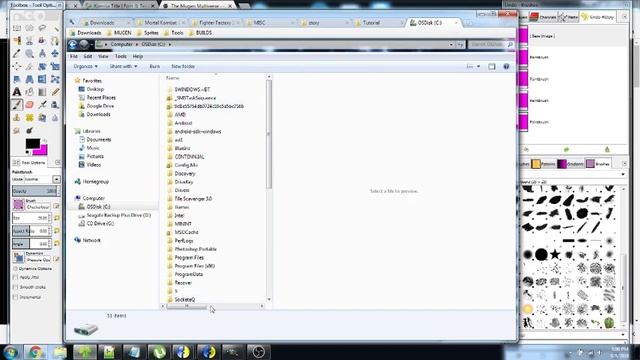The width and height of the screenshot is (640, 360).
Task: Click the Opacity slider in Tool Options
Action: point(36,191)
